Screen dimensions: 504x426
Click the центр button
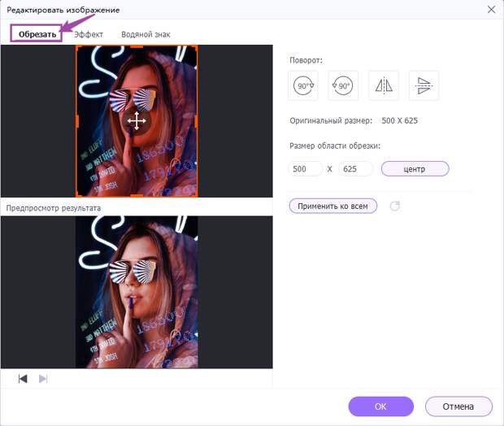point(415,169)
